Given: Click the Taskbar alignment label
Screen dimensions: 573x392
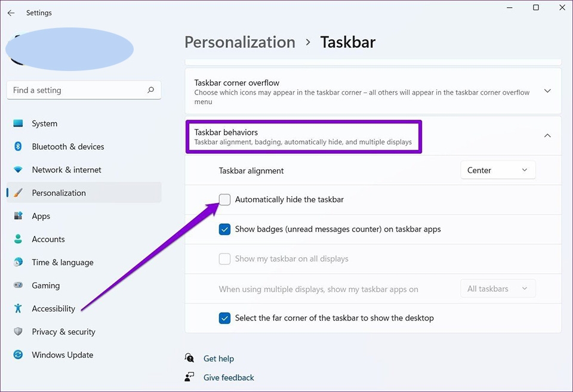Looking at the screenshot, I should pos(251,171).
